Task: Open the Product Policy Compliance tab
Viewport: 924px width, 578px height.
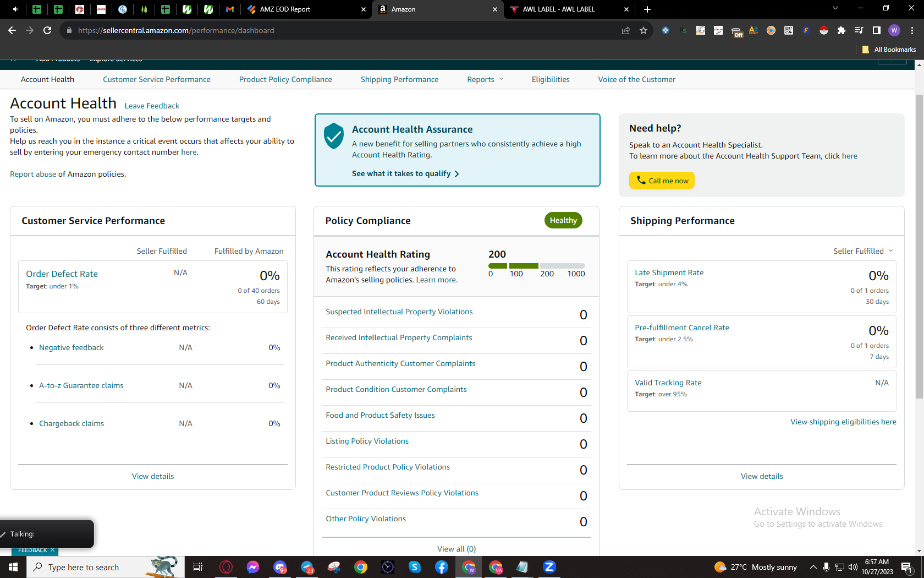Action: point(285,79)
